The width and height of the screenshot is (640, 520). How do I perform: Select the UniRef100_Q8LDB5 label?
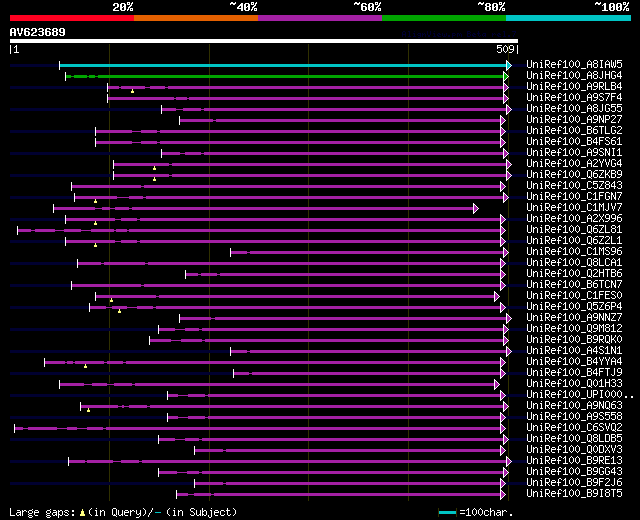574,439
